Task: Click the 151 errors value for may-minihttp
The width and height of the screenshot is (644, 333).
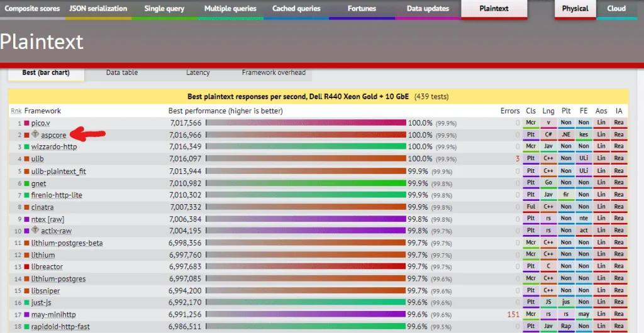Action: pyautogui.click(x=513, y=315)
